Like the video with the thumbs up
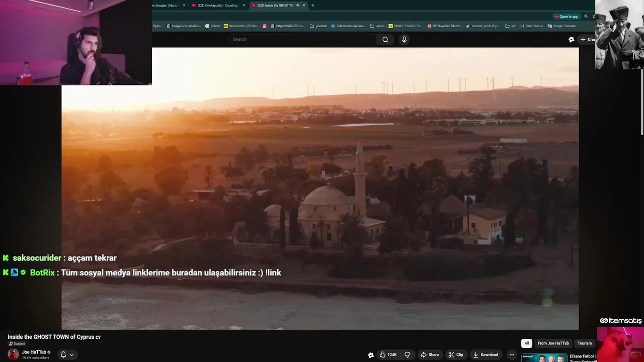 388,354
